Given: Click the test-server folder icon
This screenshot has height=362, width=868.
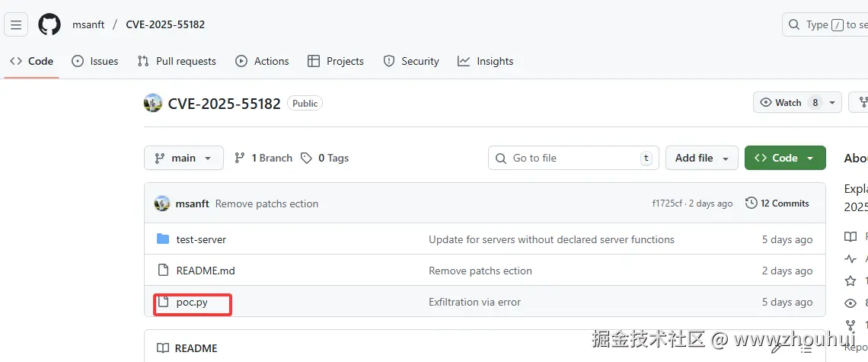Looking at the screenshot, I should click(162, 239).
